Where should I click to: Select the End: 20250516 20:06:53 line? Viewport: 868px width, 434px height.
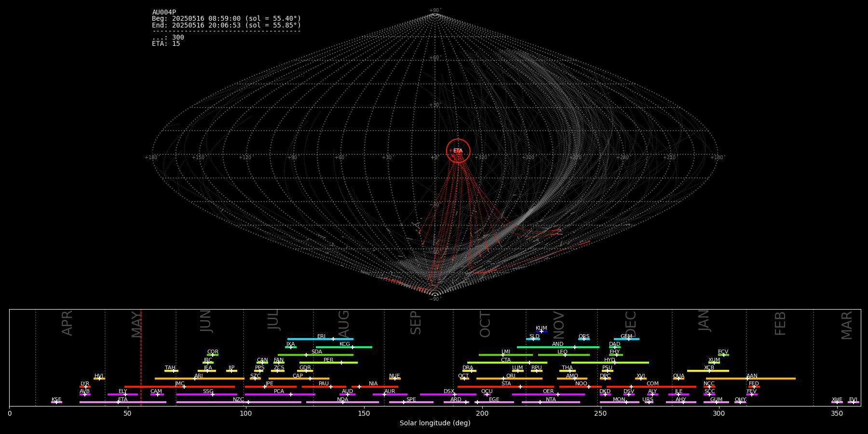pos(226,25)
